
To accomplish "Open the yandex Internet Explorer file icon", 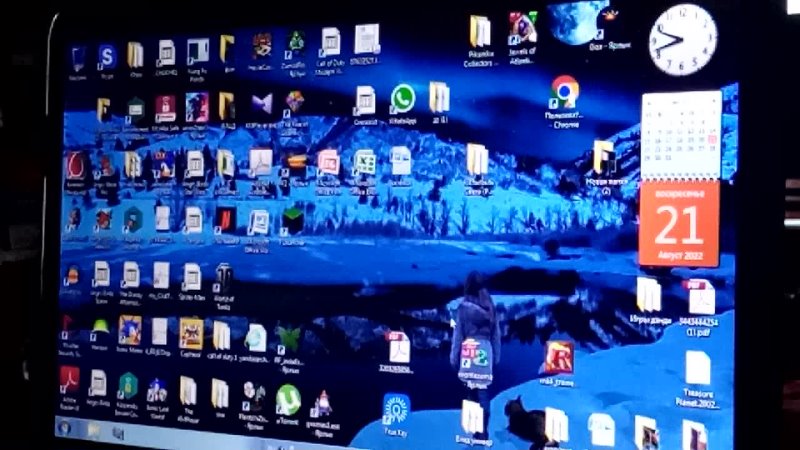I will click(256, 338).
